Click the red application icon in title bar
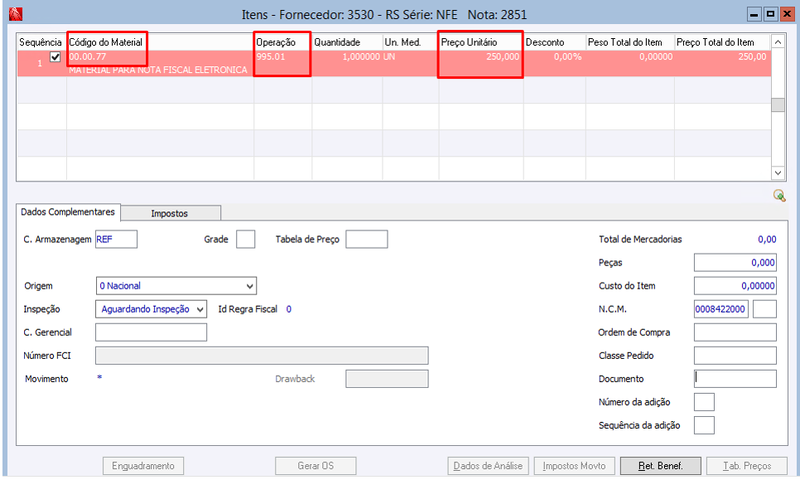Viewport: 800px width, 480px height. [x=16, y=14]
